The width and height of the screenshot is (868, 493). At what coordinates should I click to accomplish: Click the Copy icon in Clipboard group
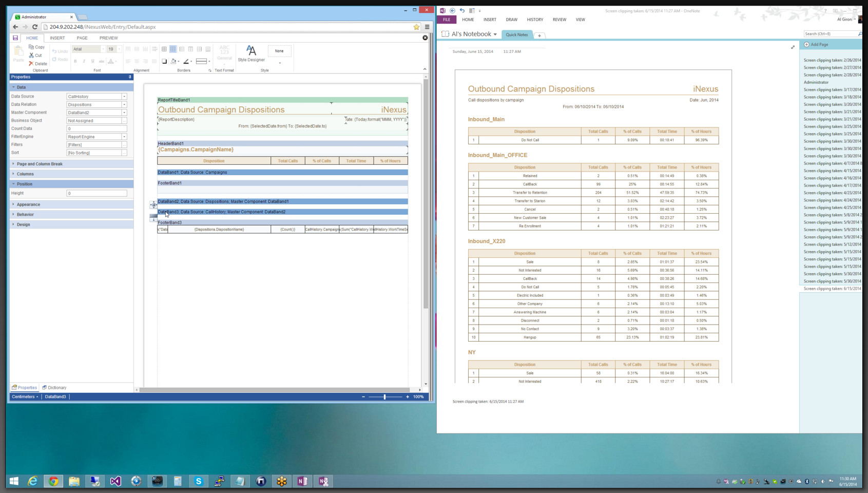pyautogui.click(x=31, y=47)
